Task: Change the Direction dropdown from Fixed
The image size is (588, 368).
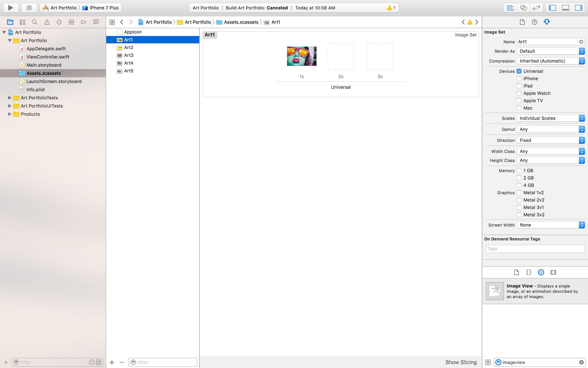Action: [x=551, y=140]
